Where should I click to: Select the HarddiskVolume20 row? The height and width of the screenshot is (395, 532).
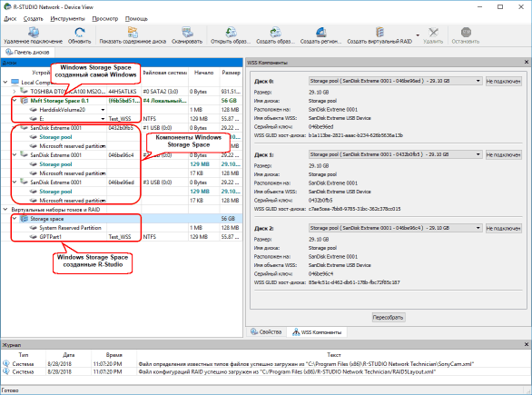[123, 110]
